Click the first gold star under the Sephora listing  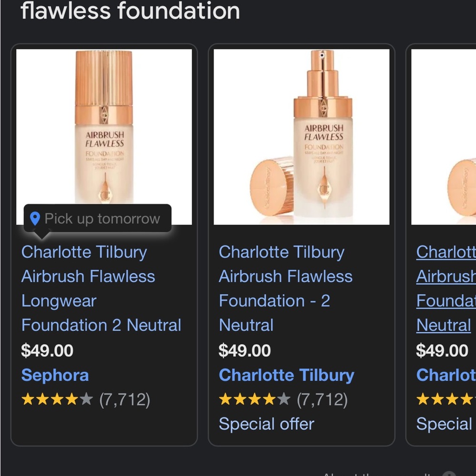pos(27,399)
